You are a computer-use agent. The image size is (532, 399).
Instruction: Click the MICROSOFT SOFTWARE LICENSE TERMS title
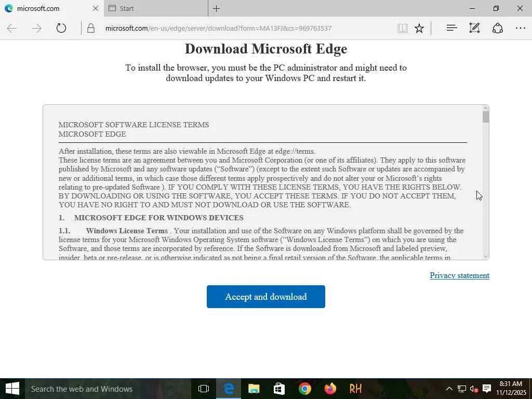[x=134, y=125]
